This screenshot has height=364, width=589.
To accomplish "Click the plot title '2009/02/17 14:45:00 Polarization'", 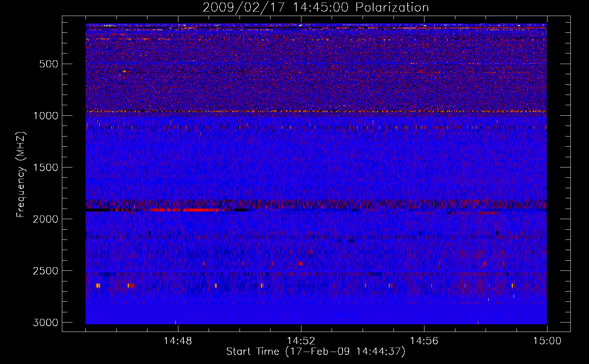I will coord(316,7).
